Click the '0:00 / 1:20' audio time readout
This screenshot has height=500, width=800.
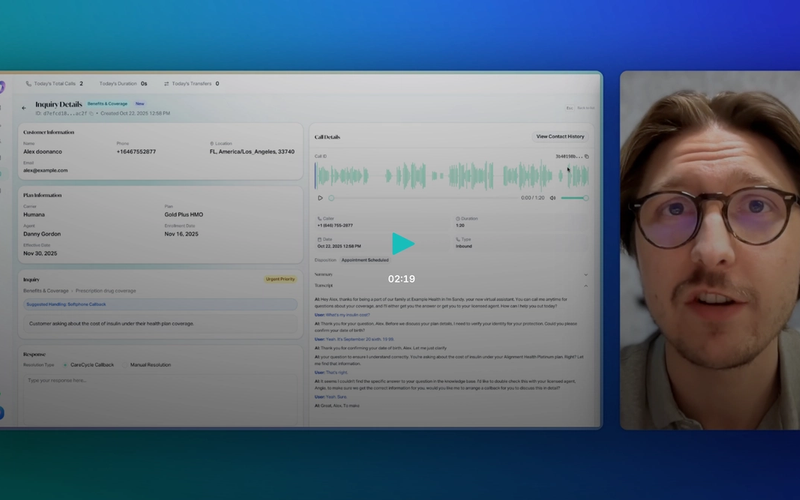point(533,198)
